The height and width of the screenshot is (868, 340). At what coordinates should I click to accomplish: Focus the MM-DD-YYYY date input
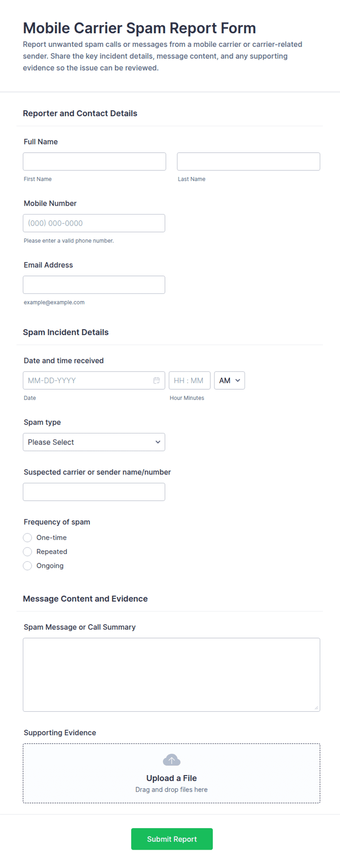click(94, 380)
